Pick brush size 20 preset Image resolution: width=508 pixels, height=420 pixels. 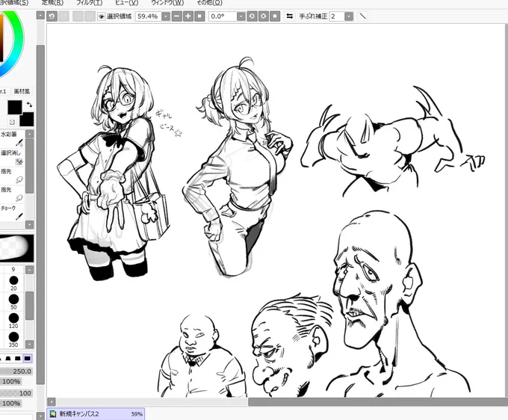coord(13,282)
